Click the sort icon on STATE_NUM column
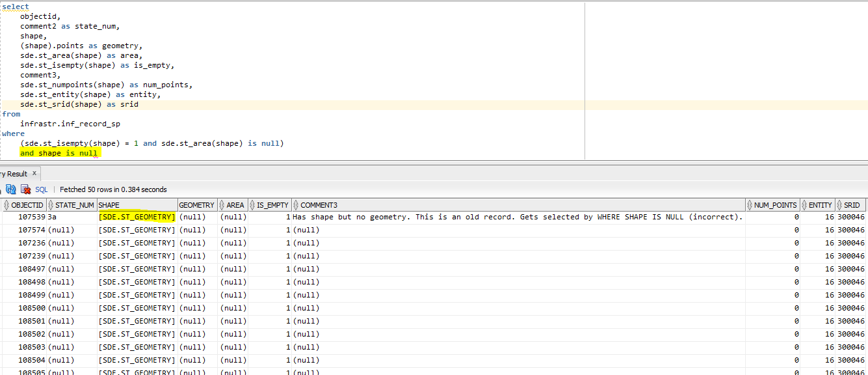 [x=51, y=204]
